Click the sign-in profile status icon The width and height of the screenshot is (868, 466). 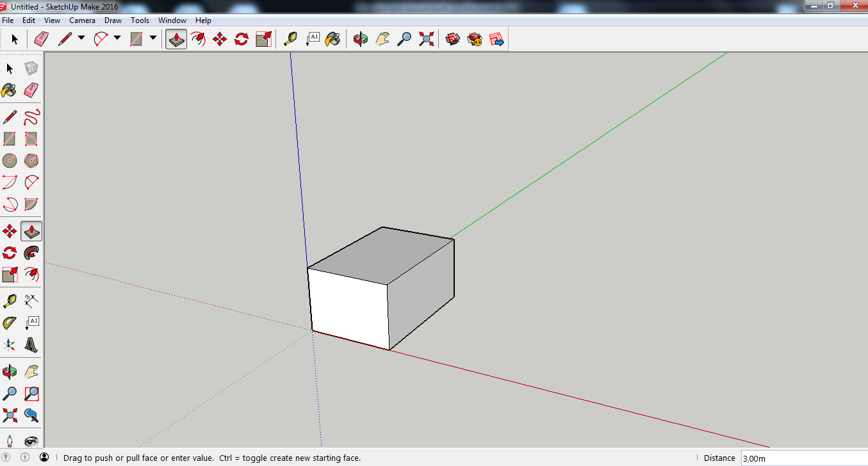(44, 457)
